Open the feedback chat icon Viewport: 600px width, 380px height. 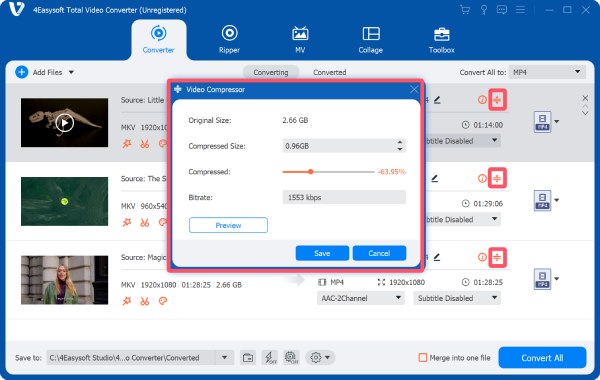coord(502,10)
